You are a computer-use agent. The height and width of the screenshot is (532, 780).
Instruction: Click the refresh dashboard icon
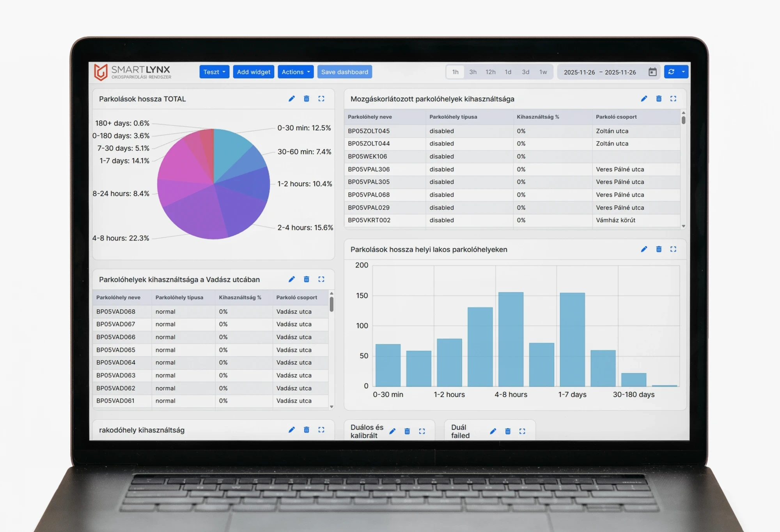[671, 72]
